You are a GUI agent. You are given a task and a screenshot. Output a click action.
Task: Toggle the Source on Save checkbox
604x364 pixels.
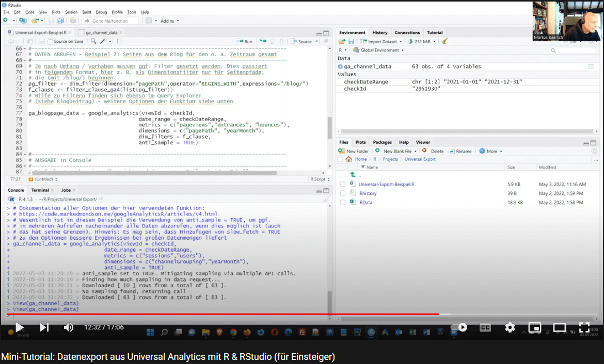pos(50,42)
